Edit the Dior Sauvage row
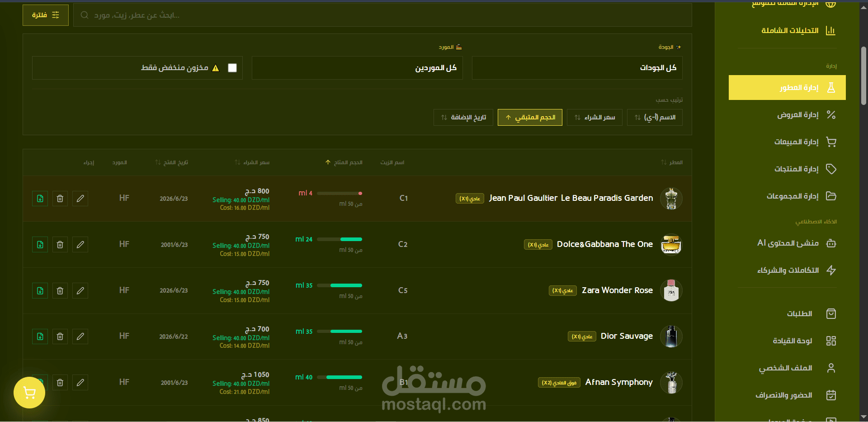Viewport: 868px width, 422px height. pos(80,337)
